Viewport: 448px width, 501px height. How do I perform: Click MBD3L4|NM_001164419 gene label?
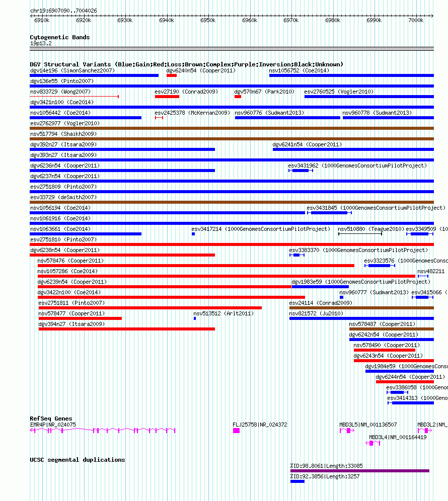[398, 437]
